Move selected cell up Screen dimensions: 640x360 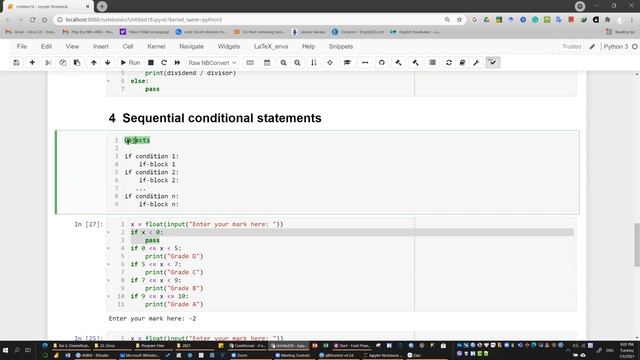(94, 62)
